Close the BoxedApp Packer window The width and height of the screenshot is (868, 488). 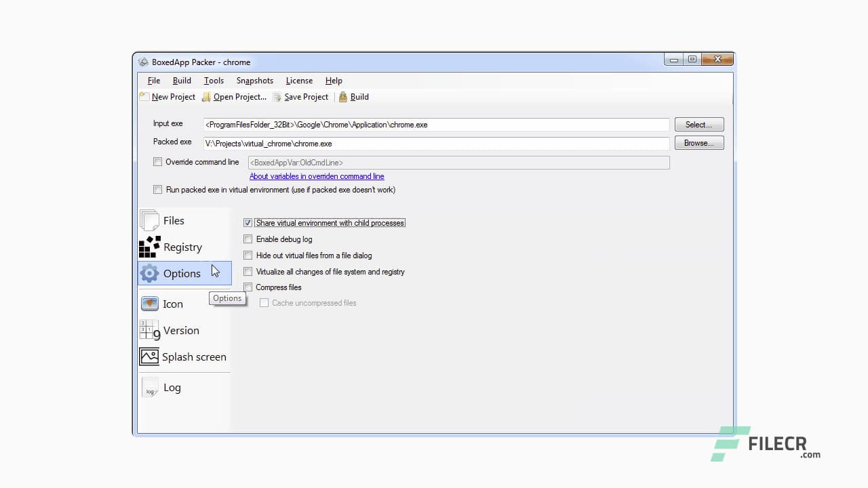(717, 60)
